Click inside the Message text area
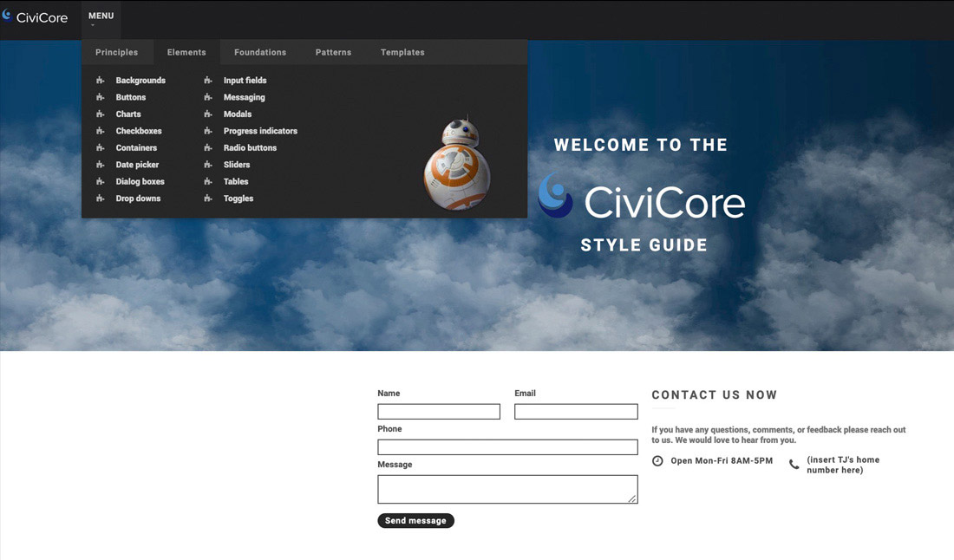The image size is (954, 560). [x=507, y=489]
